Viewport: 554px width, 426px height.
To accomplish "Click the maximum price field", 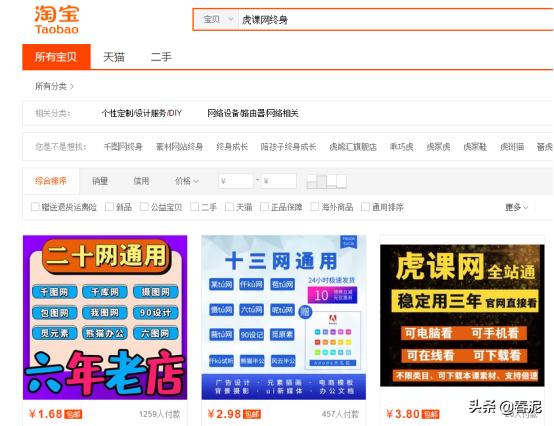I will click(x=279, y=181).
